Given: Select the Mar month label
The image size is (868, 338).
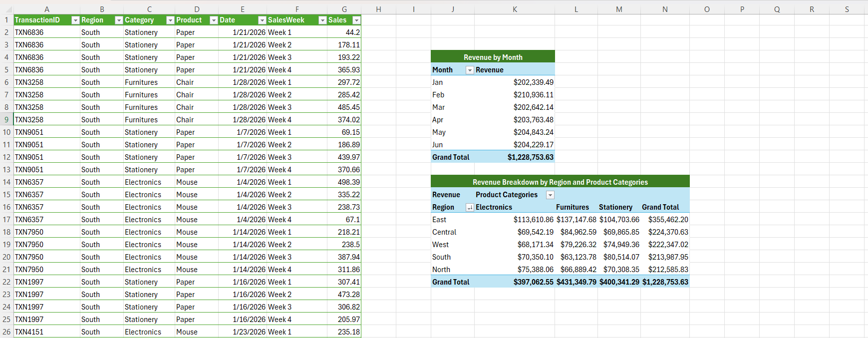Looking at the screenshot, I should [453, 107].
